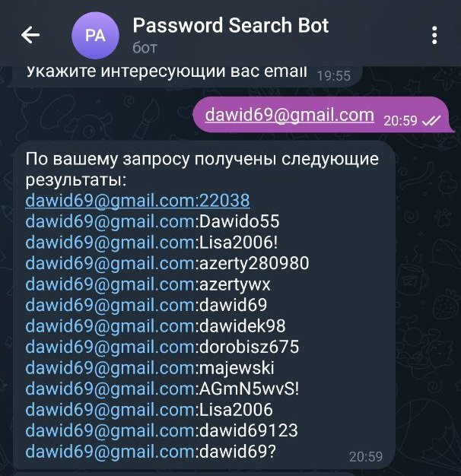Tap the email link before dawidek98
Viewport: 461px width, 476px height.
click(110, 326)
